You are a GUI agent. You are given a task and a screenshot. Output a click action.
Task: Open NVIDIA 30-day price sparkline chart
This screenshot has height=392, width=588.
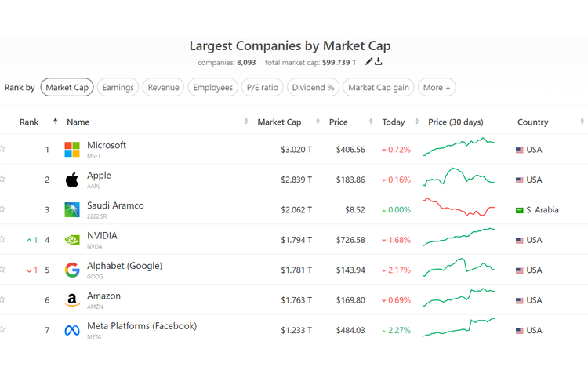pos(459,238)
